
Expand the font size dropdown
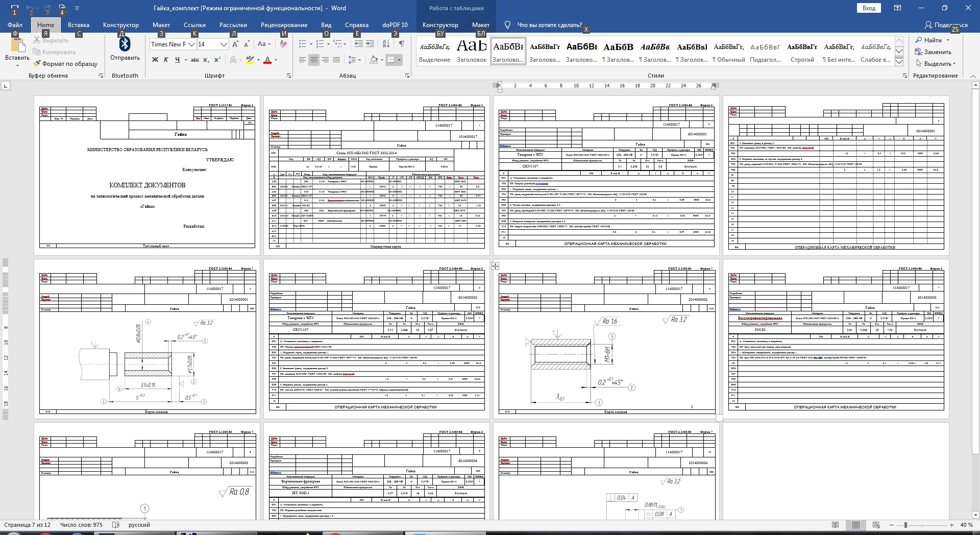tap(223, 44)
